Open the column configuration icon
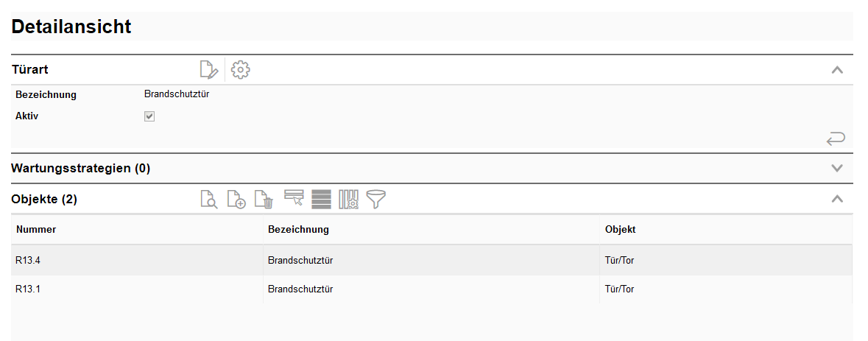This screenshot has height=341, width=868. (348, 200)
